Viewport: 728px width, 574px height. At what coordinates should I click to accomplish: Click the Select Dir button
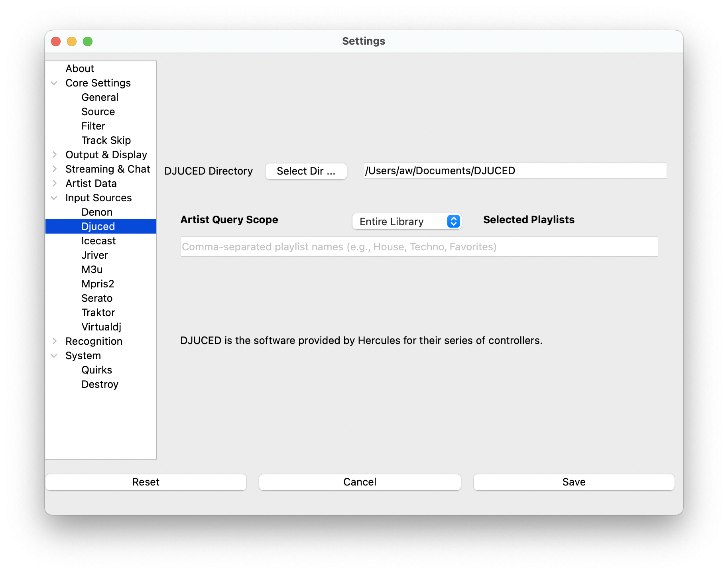click(x=306, y=171)
